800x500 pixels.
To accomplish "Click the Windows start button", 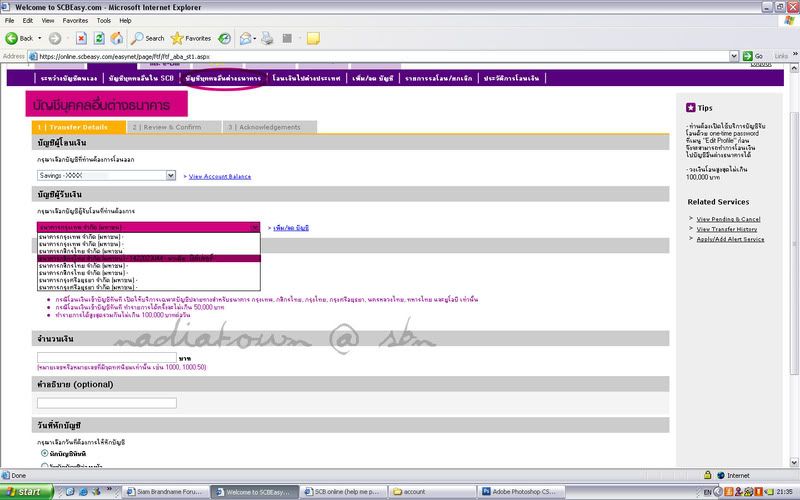I will [x=27, y=492].
